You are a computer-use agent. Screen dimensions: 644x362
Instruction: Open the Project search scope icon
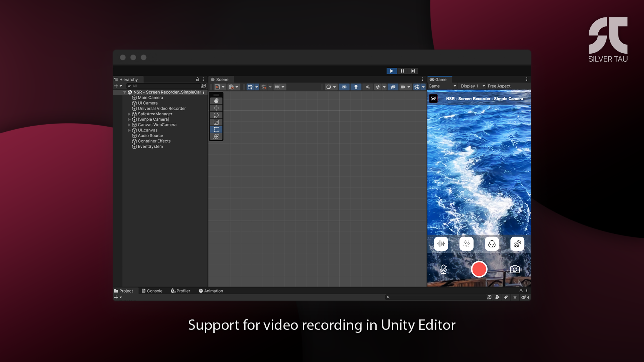pyautogui.click(x=489, y=297)
